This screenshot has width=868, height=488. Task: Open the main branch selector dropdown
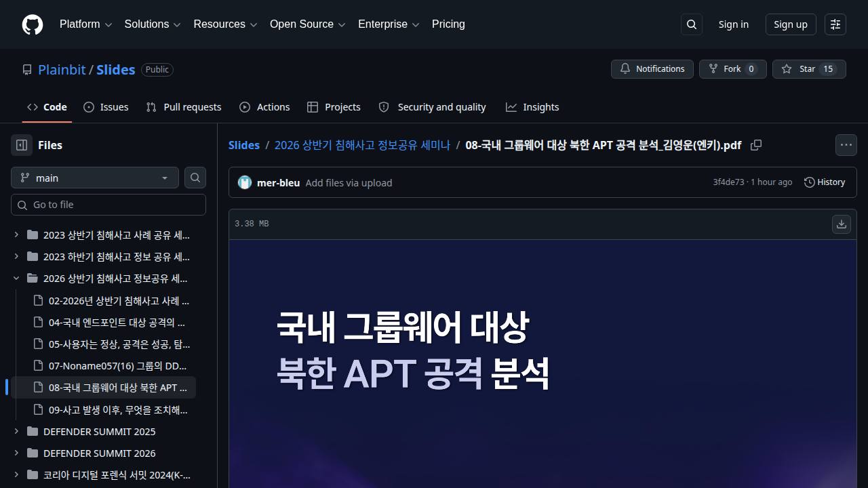tap(95, 178)
